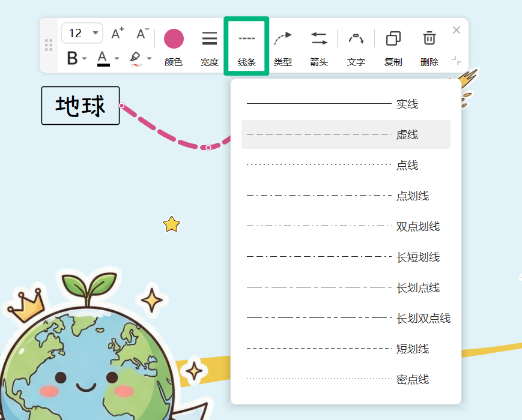Choose the 双点划线 style
This screenshot has height=420, width=522.
tap(346, 226)
